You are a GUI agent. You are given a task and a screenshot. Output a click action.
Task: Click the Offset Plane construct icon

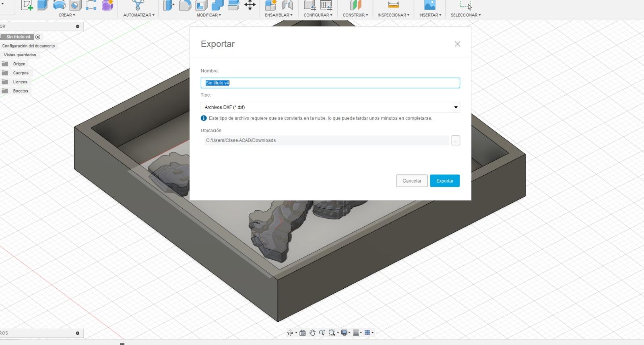[355, 5]
